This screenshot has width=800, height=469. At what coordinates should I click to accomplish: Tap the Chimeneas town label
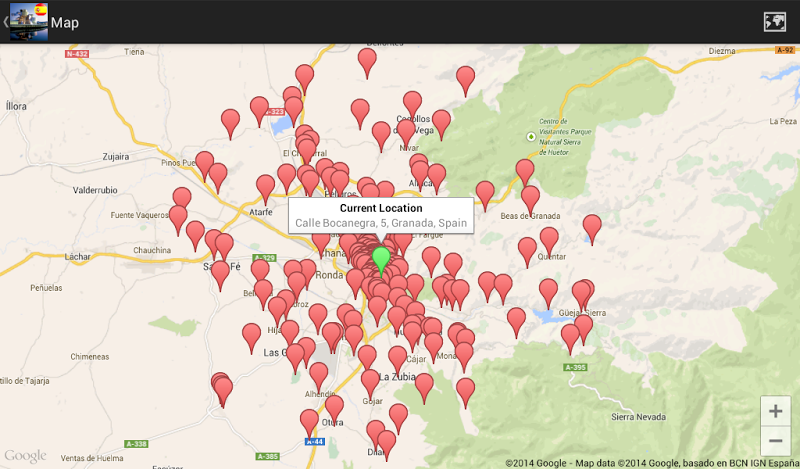coord(90,357)
